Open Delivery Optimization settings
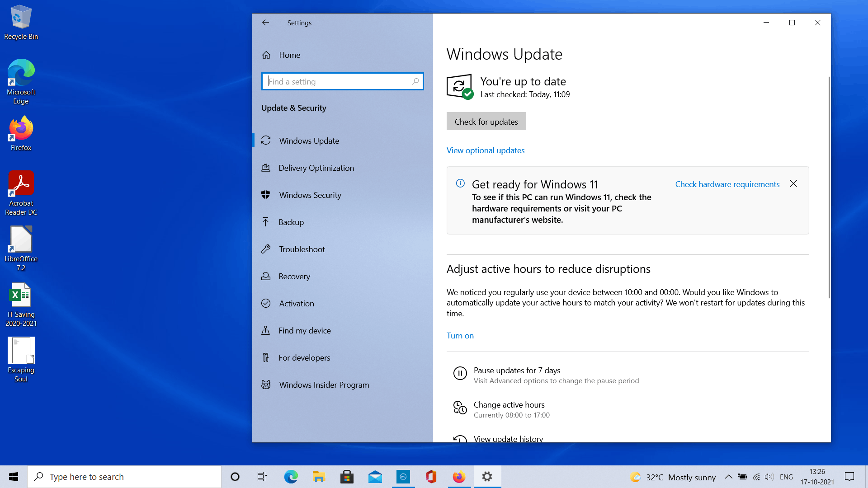Image resolution: width=868 pixels, height=488 pixels. pyautogui.click(x=316, y=168)
